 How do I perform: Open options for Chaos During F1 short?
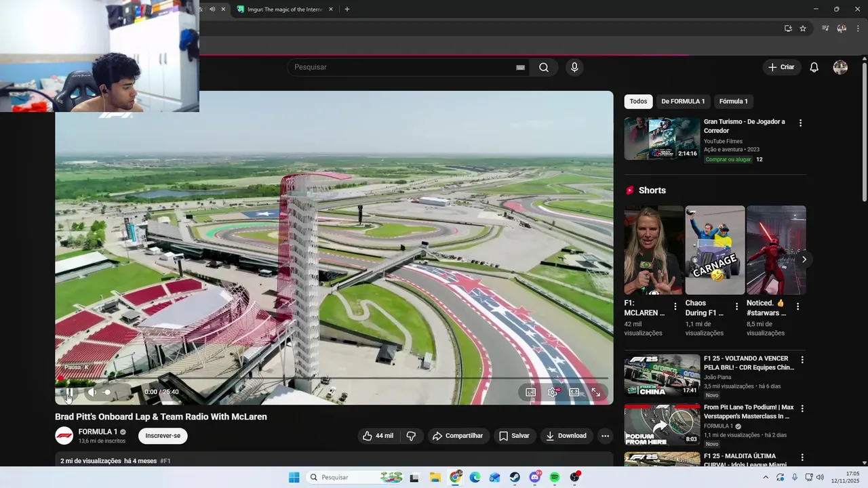pyautogui.click(x=736, y=306)
